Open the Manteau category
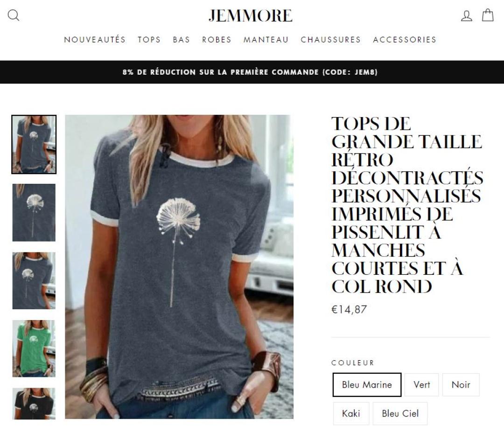504x432 pixels. coord(266,40)
